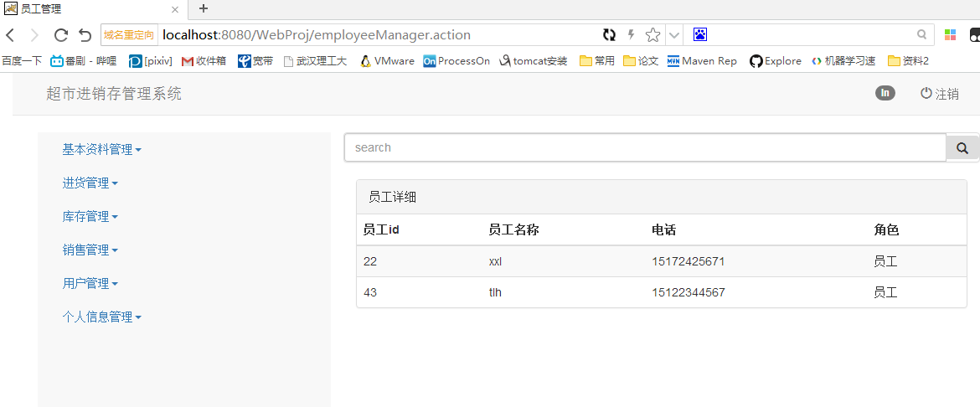Click the 域名重定向 badge in address bar
The image size is (980, 407).
(128, 35)
